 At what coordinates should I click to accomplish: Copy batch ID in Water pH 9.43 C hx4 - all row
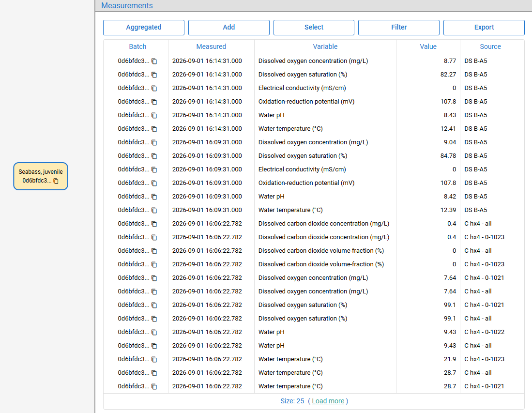coord(154,346)
